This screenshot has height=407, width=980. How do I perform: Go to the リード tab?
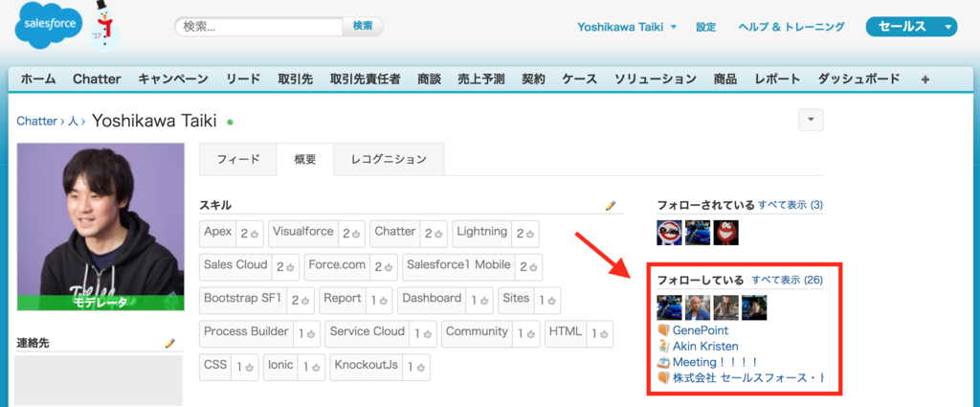coord(243,79)
